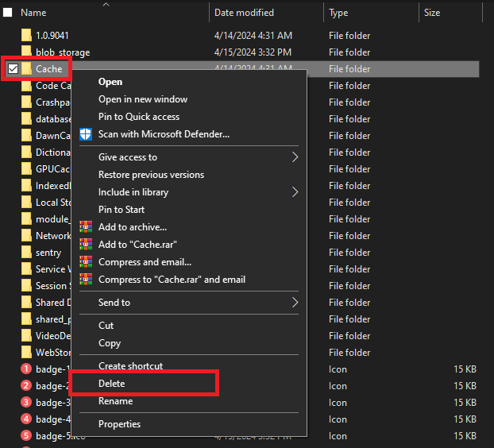Tick the select-all checkbox beside Name
The image size is (494, 448).
(x=8, y=12)
